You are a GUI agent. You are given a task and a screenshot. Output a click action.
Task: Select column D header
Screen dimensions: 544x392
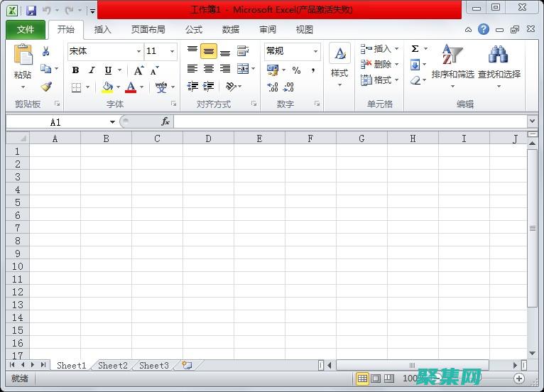tap(208, 138)
